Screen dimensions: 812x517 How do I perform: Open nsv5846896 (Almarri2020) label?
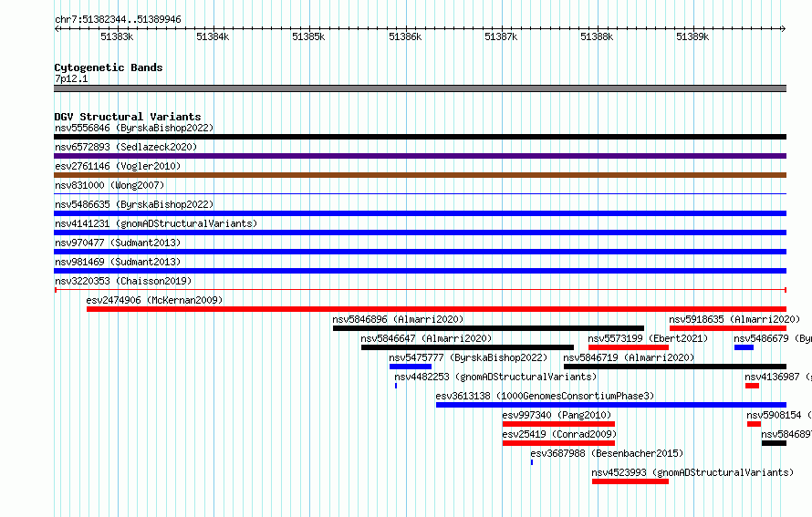pos(398,319)
